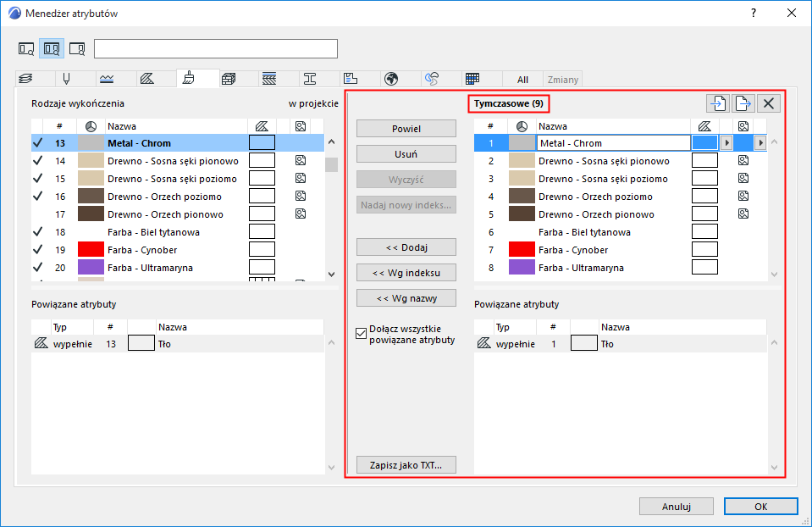The height and width of the screenshot is (527, 812).
Task: Click texture column header icon in project list
Action: 301,126
